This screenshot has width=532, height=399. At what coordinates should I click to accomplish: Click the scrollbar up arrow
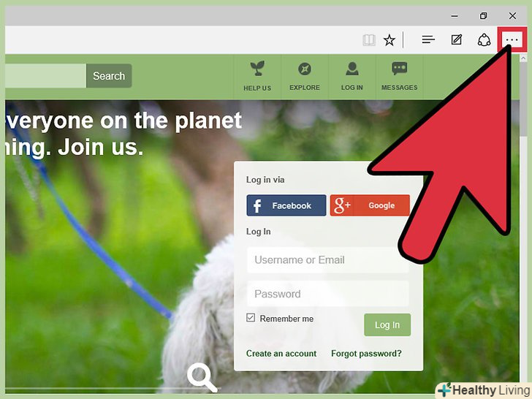pyautogui.click(x=523, y=58)
